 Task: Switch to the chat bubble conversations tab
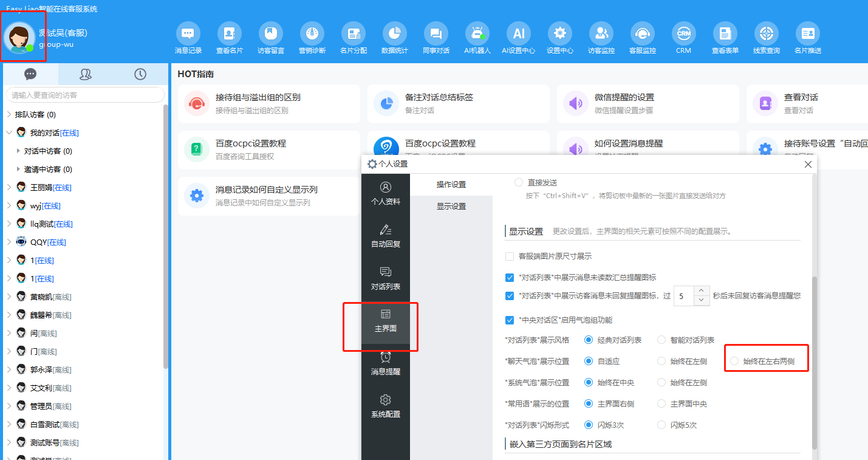[x=30, y=74]
